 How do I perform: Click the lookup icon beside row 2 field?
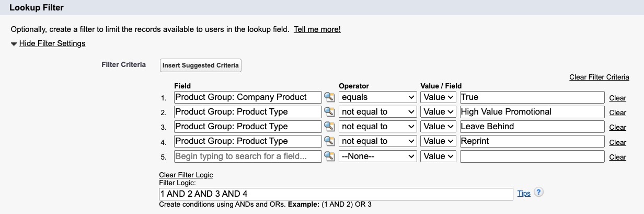coord(329,111)
